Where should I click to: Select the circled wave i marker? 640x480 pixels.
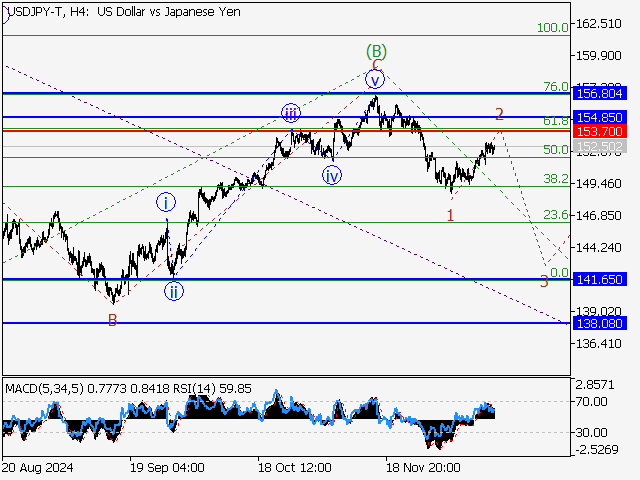[x=166, y=202]
